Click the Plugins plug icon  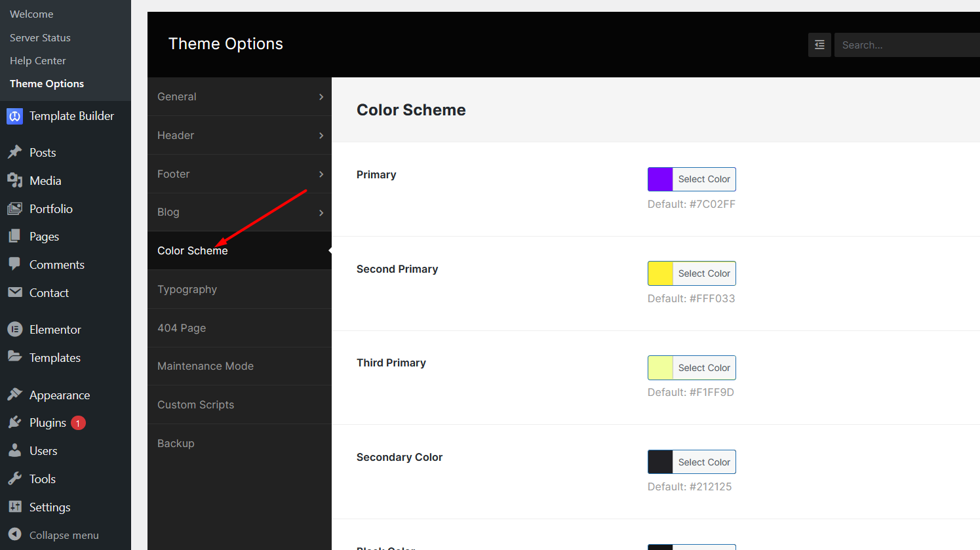[14, 422]
